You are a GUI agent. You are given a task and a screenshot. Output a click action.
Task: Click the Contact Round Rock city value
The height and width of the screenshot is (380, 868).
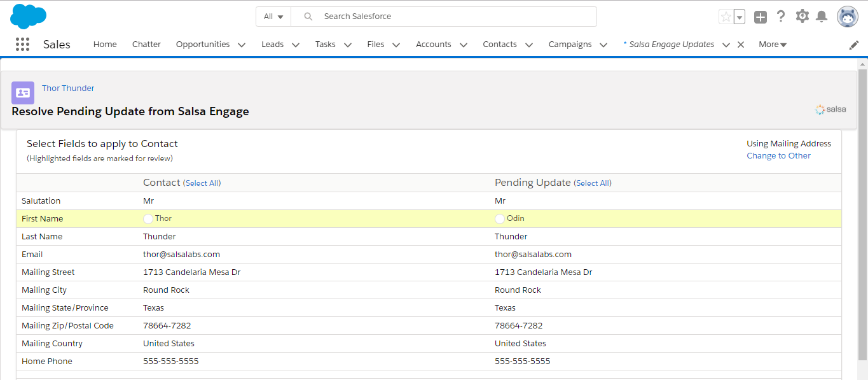(x=166, y=290)
